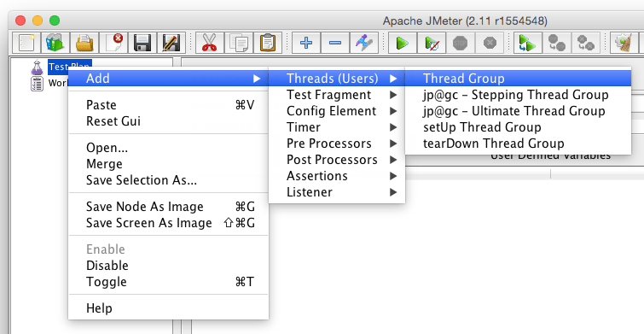
Task: Click the Stop sign toolbar icon
Action: coord(461,43)
